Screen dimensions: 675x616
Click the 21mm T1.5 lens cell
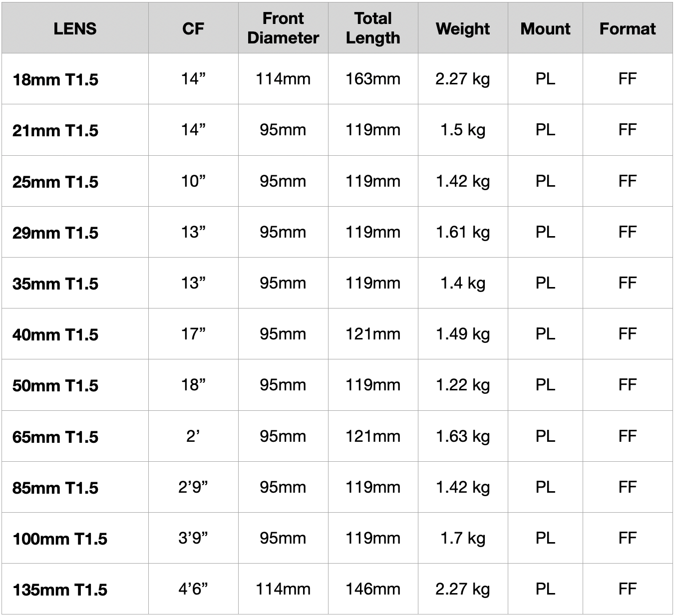(x=55, y=131)
